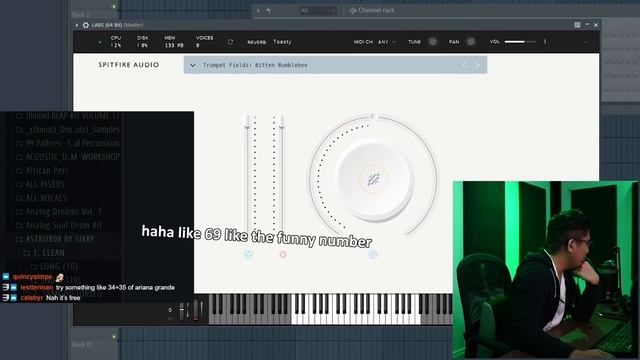Screen dimensions: 640x360
Task: Click the Channel rack play arrow icon
Action: click(258, 10)
